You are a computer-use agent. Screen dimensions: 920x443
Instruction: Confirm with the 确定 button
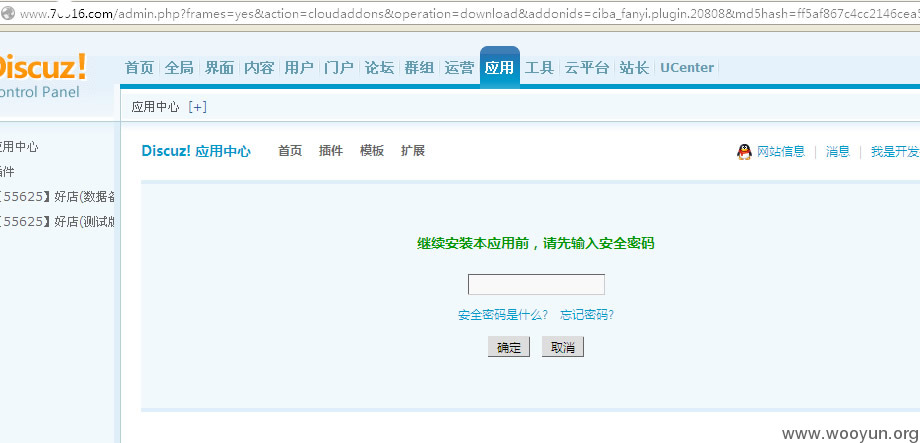point(509,347)
